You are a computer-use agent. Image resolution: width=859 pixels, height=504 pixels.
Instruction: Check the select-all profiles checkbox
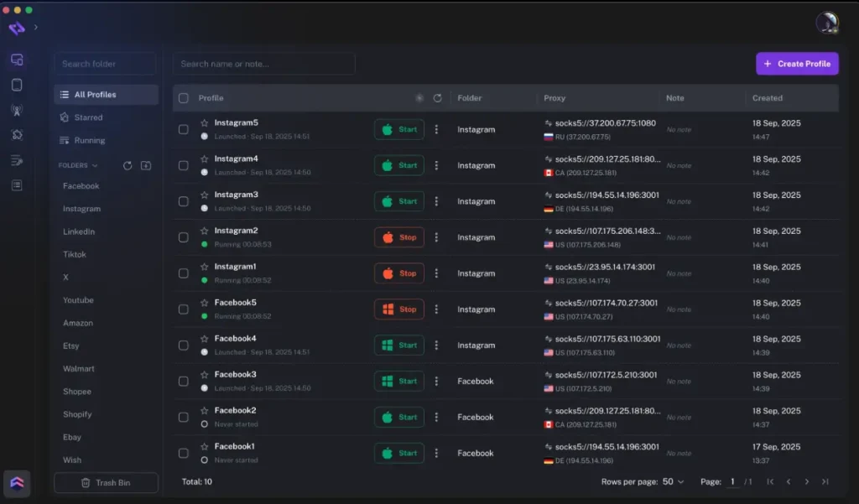pos(183,98)
